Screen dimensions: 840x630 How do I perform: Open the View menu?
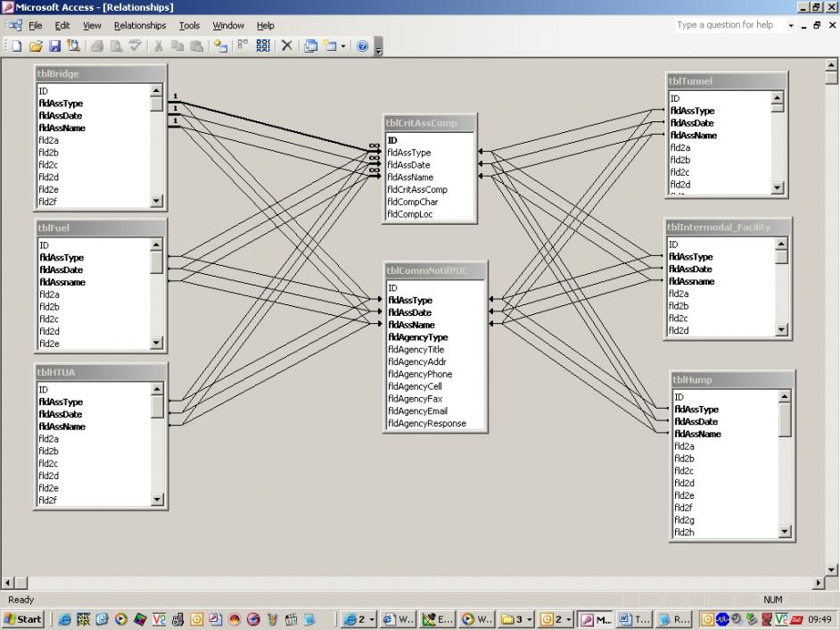point(92,25)
